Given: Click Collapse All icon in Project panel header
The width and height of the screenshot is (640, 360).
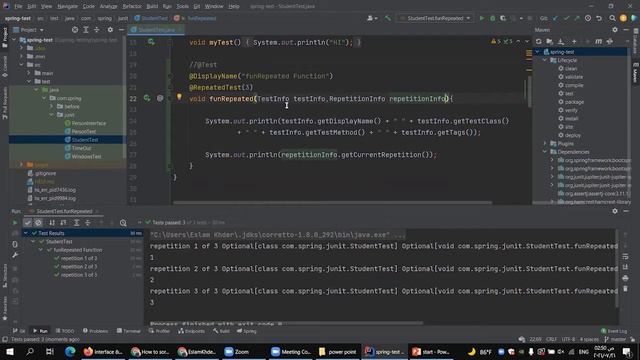Looking at the screenshot, I should [x=97, y=30].
